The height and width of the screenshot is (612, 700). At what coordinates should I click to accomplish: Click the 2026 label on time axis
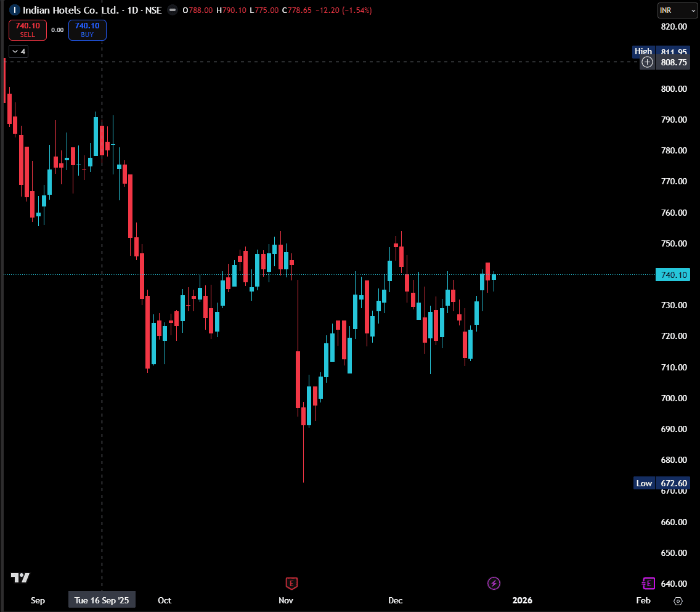[x=523, y=600]
